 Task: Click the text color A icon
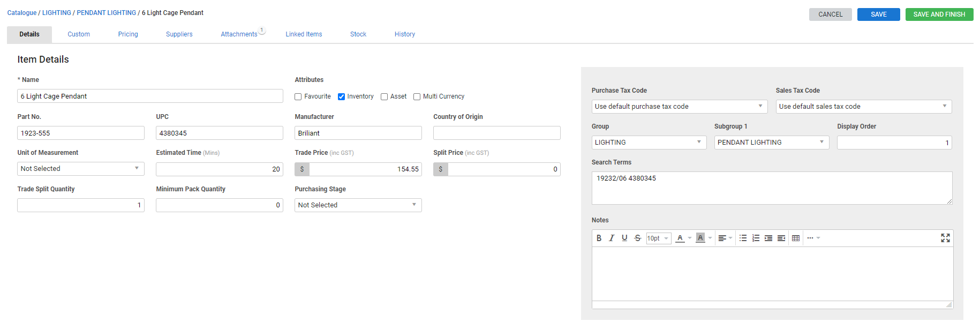pos(680,238)
